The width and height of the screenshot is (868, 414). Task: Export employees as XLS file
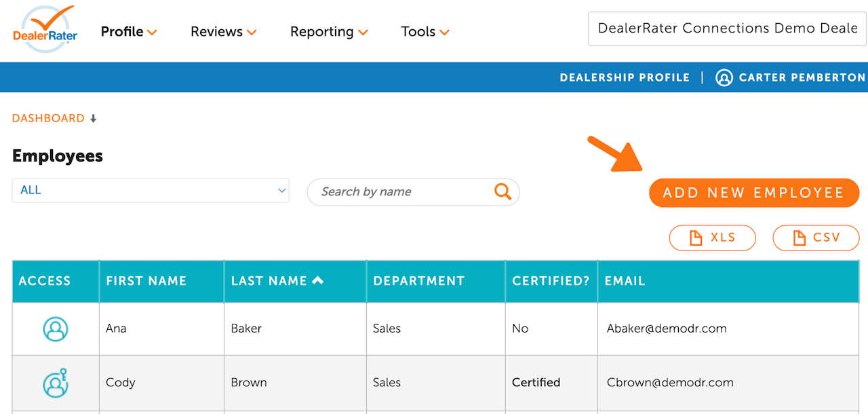point(712,238)
